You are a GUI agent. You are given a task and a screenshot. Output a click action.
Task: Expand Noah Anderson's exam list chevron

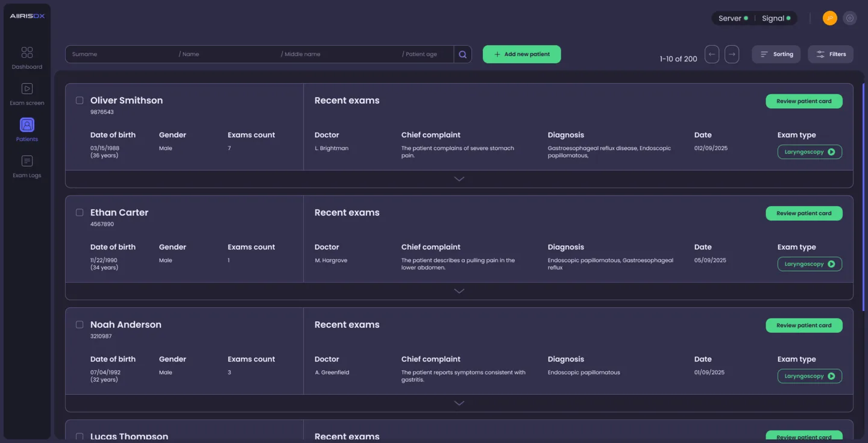tap(459, 403)
